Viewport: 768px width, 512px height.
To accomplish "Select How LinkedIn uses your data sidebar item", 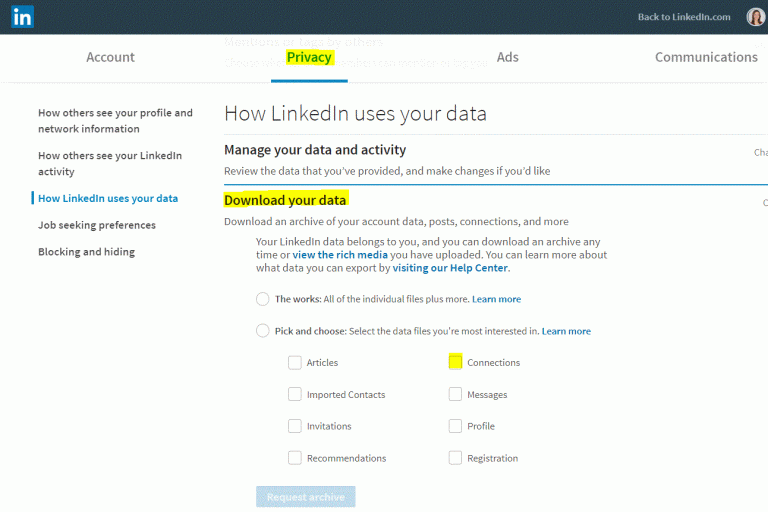I will click(x=108, y=198).
